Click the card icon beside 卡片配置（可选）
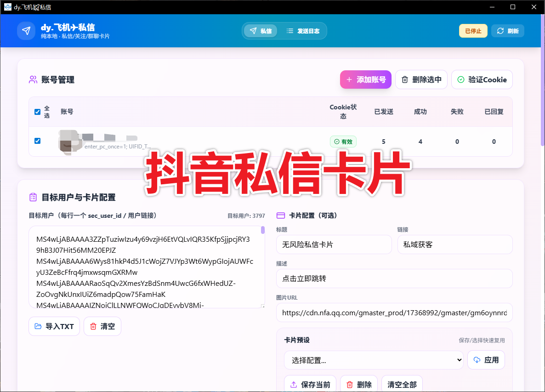 [280, 215]
